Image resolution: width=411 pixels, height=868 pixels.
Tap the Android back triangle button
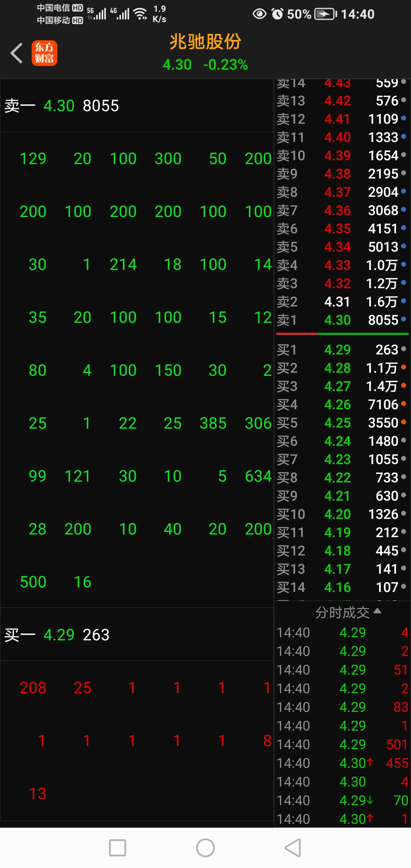tap(293, 848)
